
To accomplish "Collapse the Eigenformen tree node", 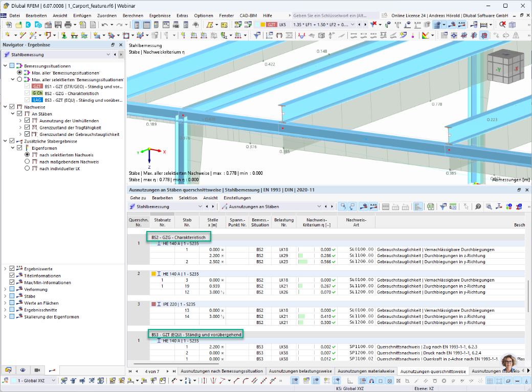I will click(13, 148).
